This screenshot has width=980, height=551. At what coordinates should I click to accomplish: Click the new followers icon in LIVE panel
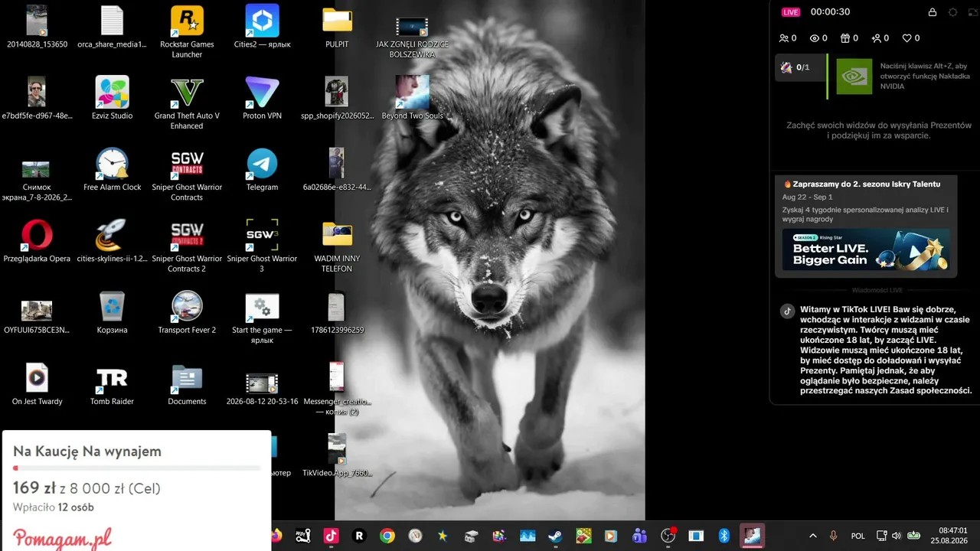(x=876, y=38)
